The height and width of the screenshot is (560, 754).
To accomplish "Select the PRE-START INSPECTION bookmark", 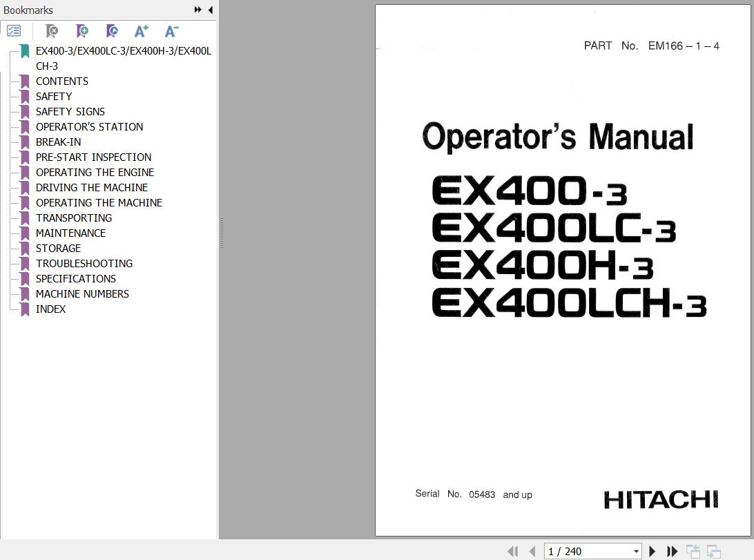I will pos(93,157).
